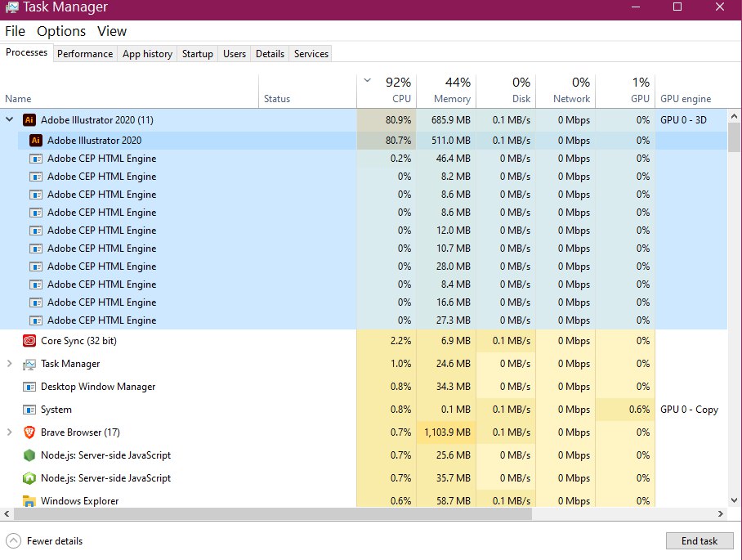742x560 pixels.
Task: Click the Adobe Illustrator 2020 child process icon
Action: (35, 140)
